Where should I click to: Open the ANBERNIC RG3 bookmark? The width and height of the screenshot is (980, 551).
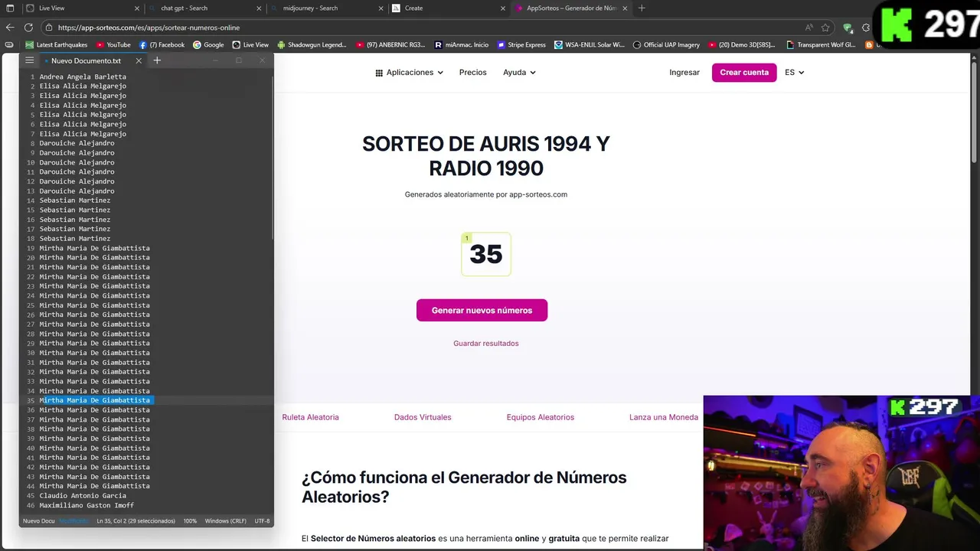[390, 45]
